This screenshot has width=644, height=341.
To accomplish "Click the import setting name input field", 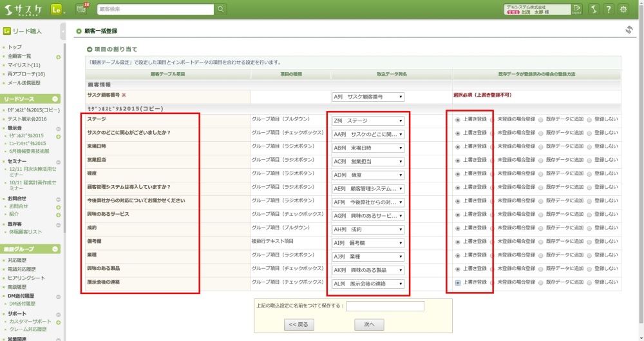I will click(384, 306).
